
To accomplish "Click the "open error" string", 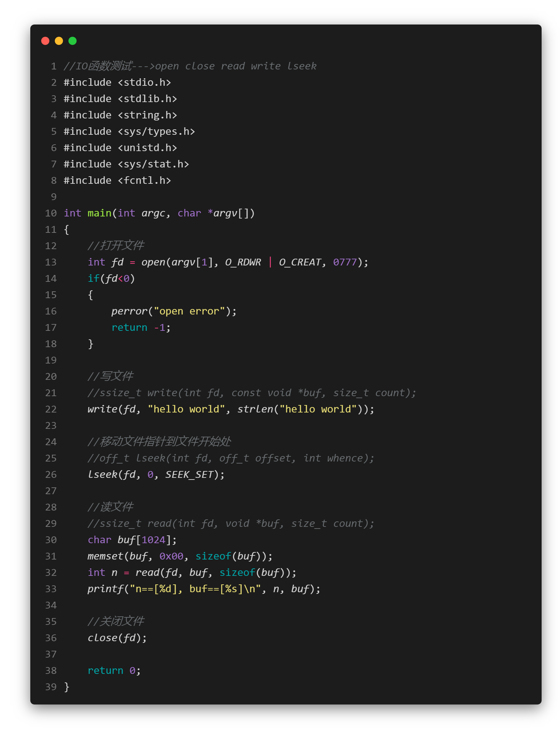I will tap(189, 311).
